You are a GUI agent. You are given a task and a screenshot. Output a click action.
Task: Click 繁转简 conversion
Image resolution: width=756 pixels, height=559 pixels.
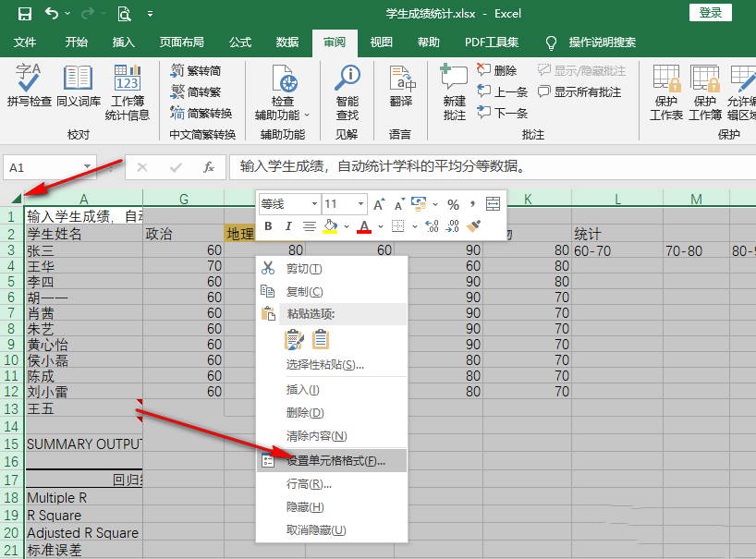[x=196, y=71]
